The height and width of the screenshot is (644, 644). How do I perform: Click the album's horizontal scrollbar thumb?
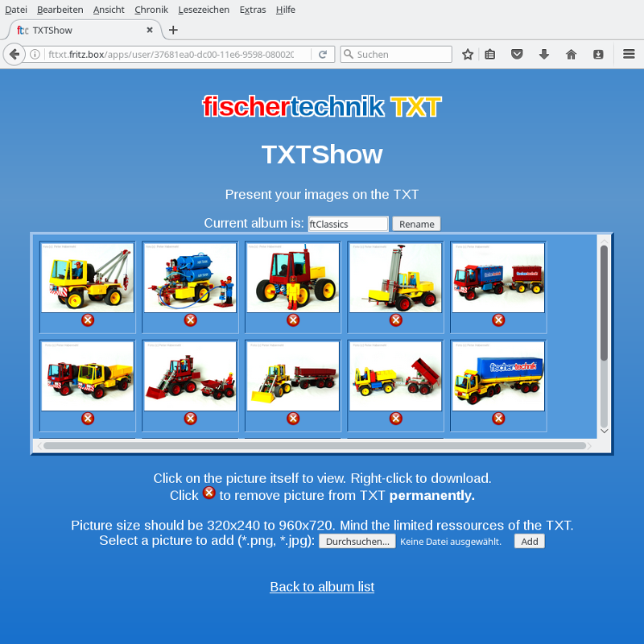click(315, 446)
